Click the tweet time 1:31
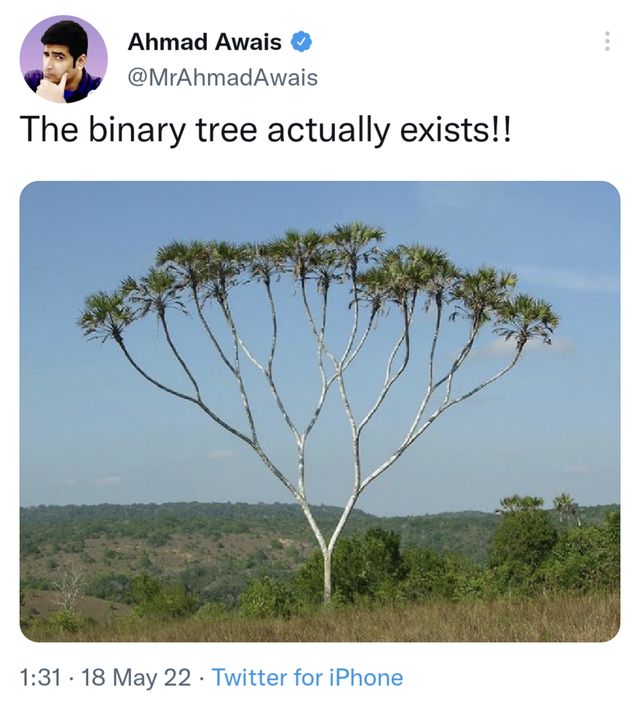Image resolution: width=640 pixels, height=702 pixels. click(41, 677)
